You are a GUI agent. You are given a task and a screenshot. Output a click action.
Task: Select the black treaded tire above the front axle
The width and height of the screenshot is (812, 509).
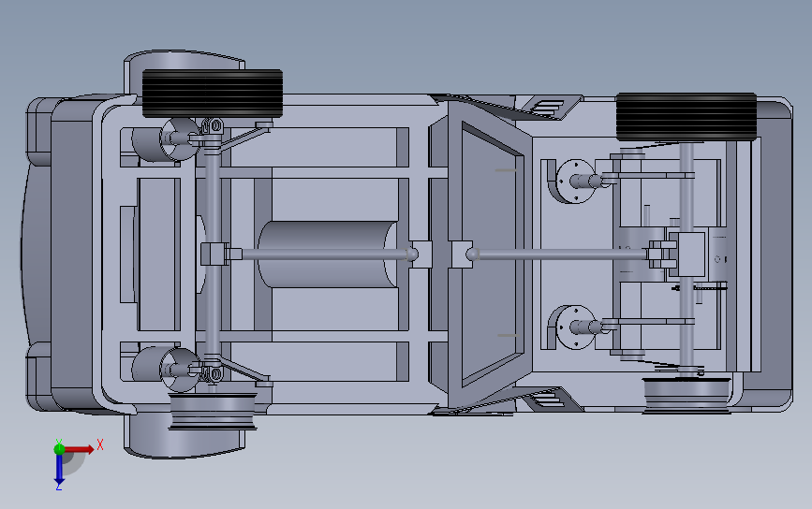[x=213, y=94]
